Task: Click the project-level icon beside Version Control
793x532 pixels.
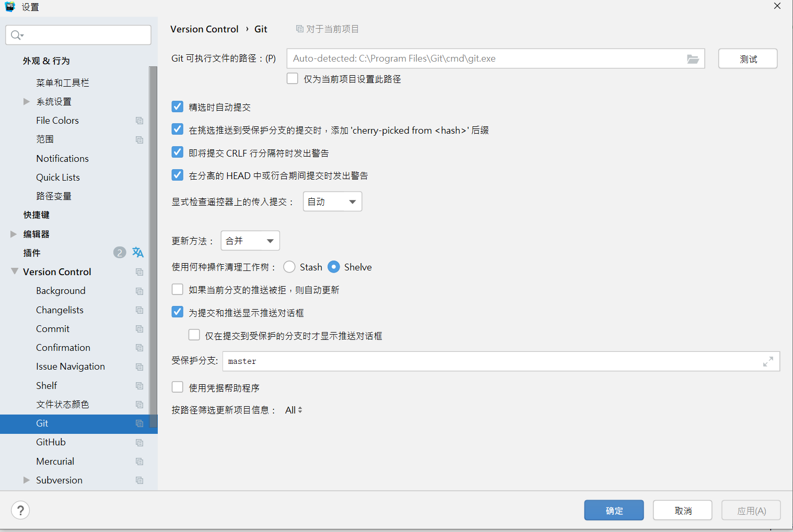Action: 139,272
